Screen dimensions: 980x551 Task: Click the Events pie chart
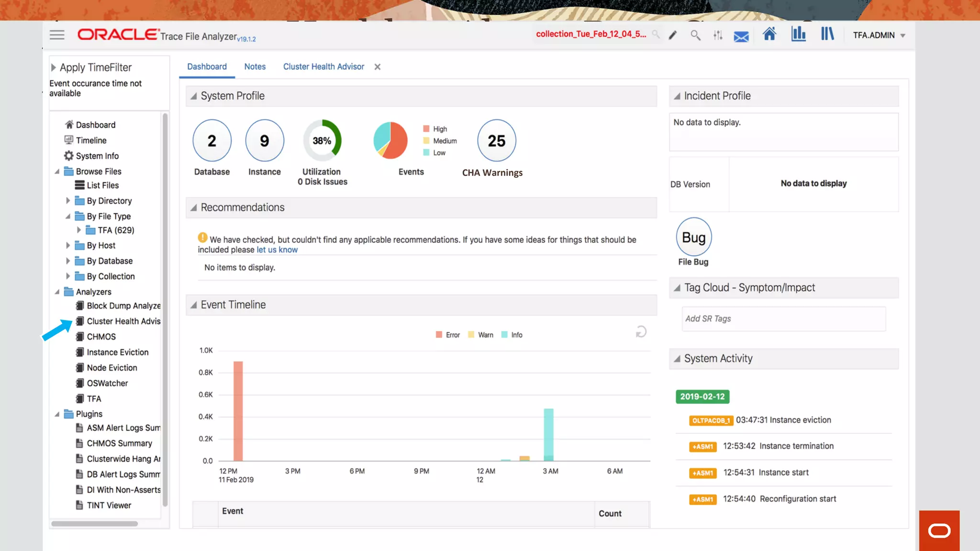click(x=390, y=140)
